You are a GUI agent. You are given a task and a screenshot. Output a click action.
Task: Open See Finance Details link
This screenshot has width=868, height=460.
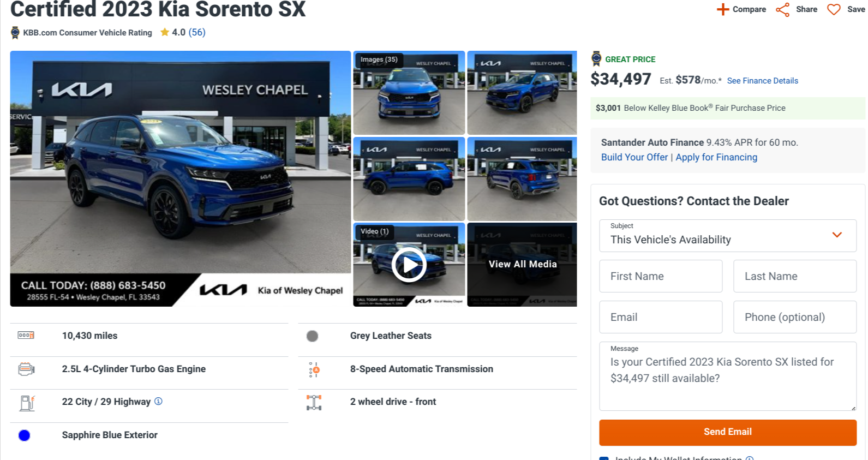click(x=762, y=81)
